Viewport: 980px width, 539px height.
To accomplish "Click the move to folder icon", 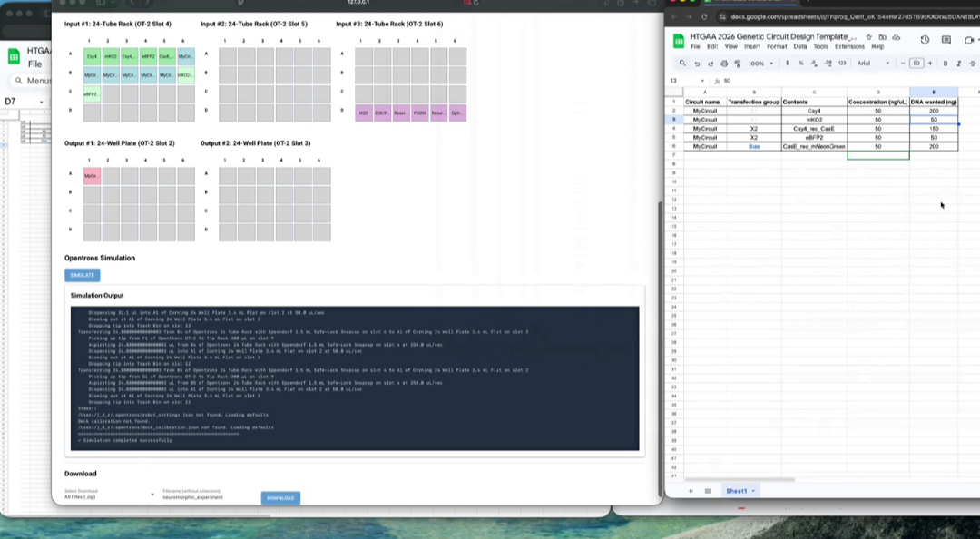I will tap(883, 37).
